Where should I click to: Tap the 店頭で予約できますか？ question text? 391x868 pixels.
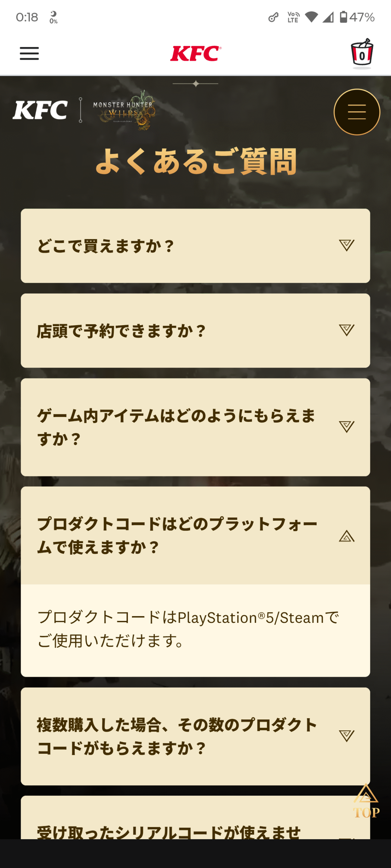pos(121,331)
